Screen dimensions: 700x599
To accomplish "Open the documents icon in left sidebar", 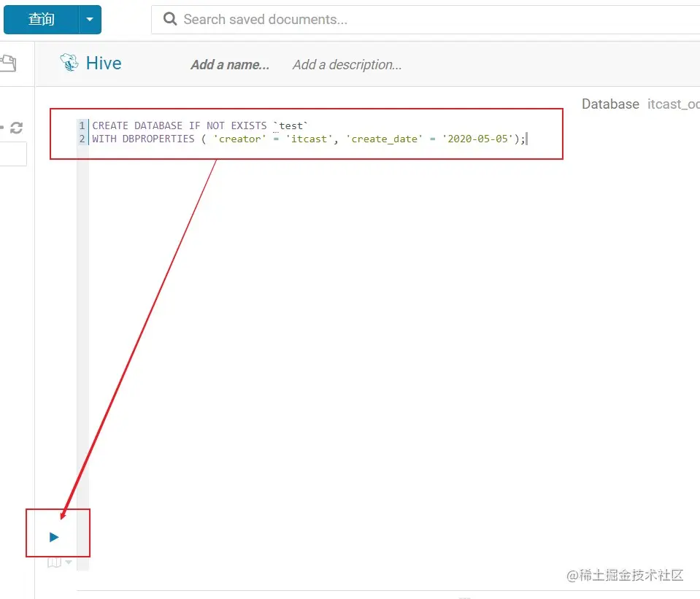I will [8, 63].
